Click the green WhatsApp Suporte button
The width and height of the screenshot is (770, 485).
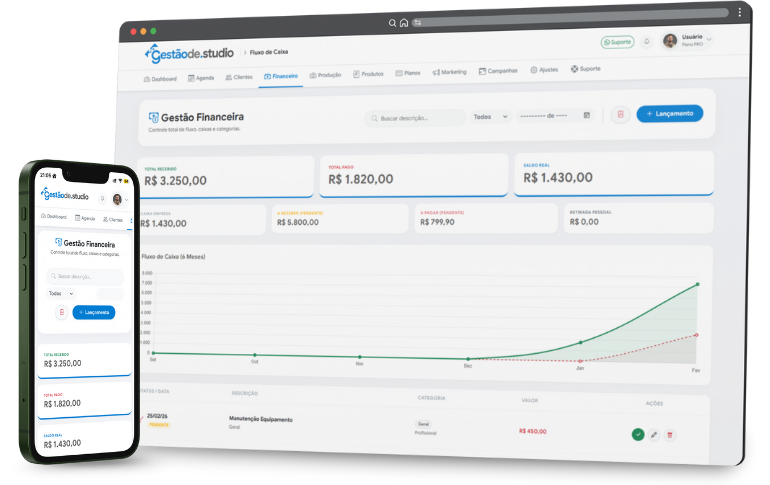[617, 42]
